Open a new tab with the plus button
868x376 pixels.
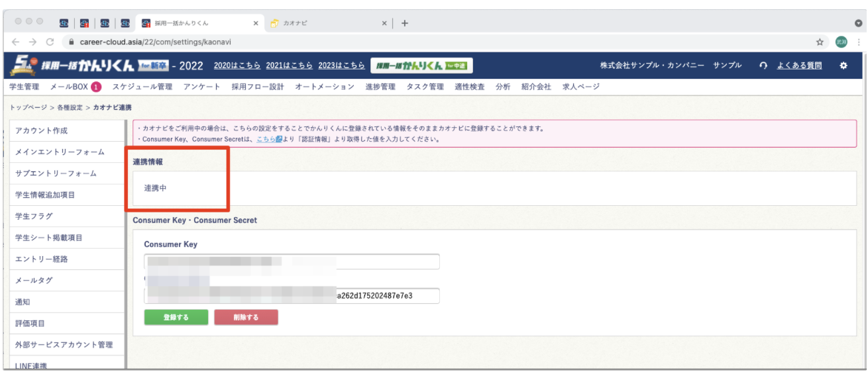[x=405, y=23]
